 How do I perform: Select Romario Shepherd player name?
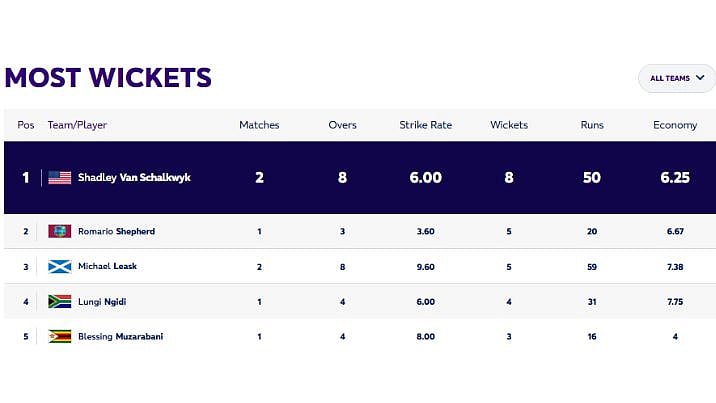click(x=116, y=232)
